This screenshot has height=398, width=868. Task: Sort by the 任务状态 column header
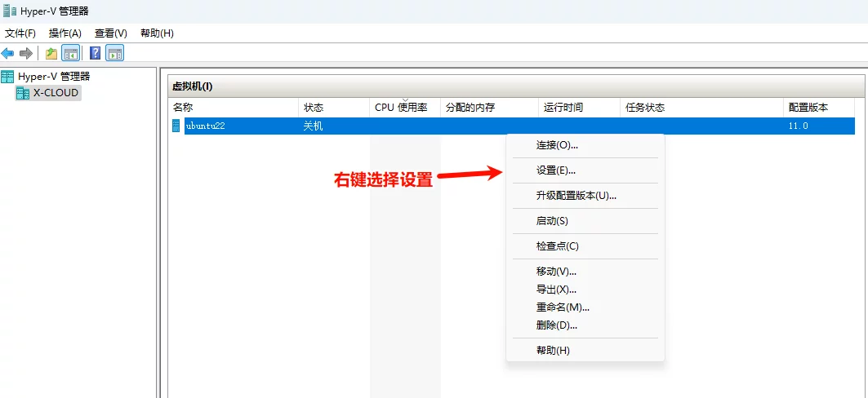(701, 108)
